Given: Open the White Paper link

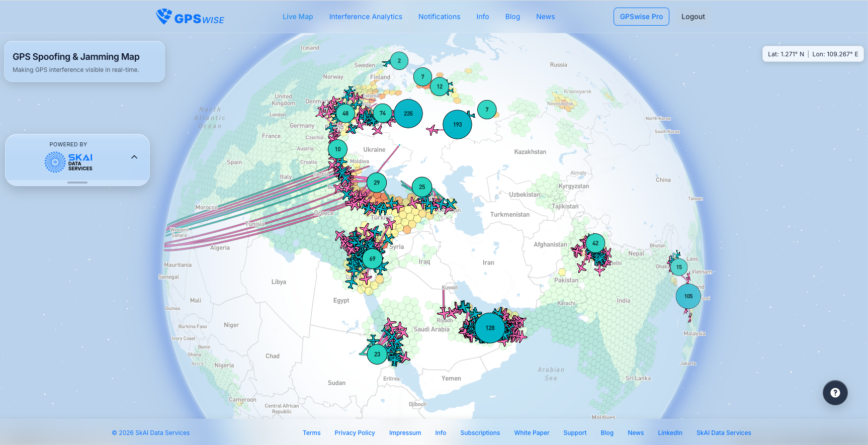Looking at the screenshot, I should pos(532,433).
